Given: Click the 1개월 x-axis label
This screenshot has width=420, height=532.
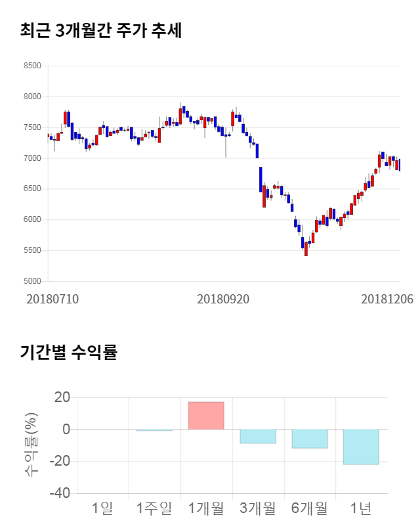Looking at the screenshot, I should coord(206,508).
